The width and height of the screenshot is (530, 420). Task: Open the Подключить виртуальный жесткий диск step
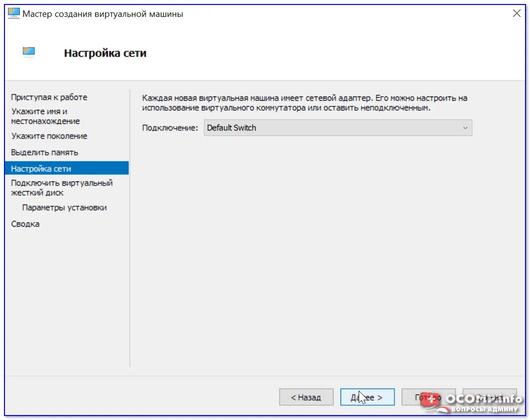(62, 188)
